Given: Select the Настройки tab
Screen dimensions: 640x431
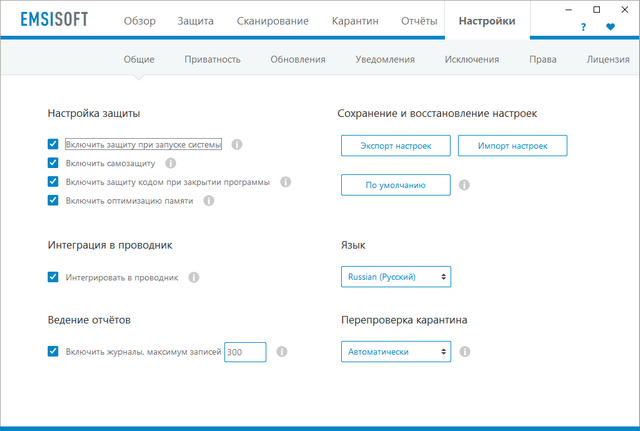Looking at the screenshot, I should click(487, 21).
